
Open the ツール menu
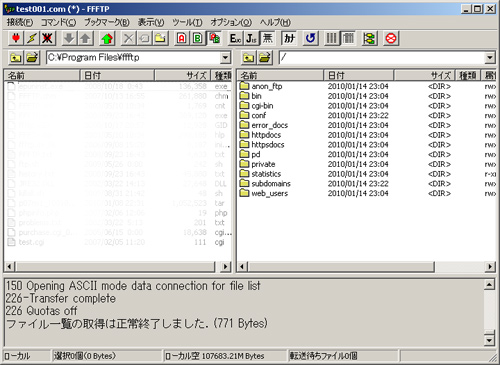187,22
